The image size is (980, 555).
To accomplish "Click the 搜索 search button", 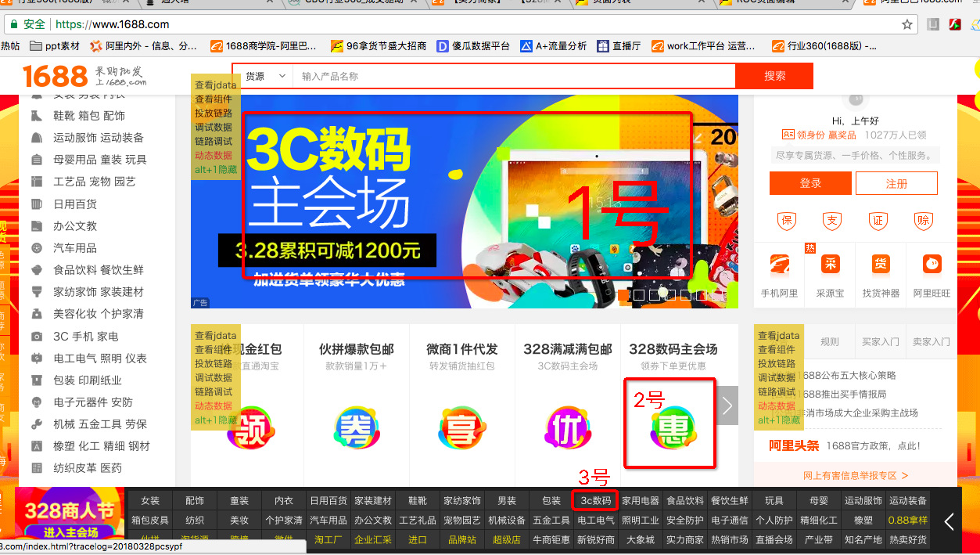I will 774,76.
